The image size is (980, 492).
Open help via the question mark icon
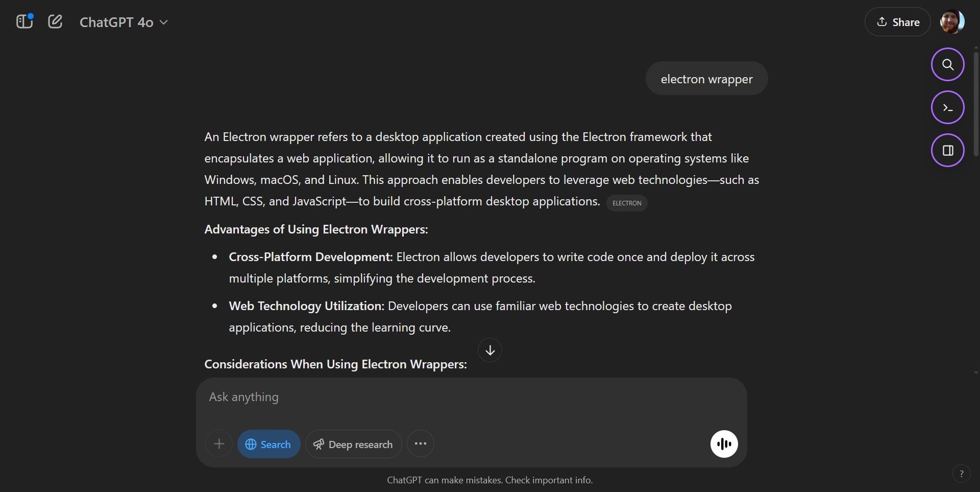(x=962, y=474)
